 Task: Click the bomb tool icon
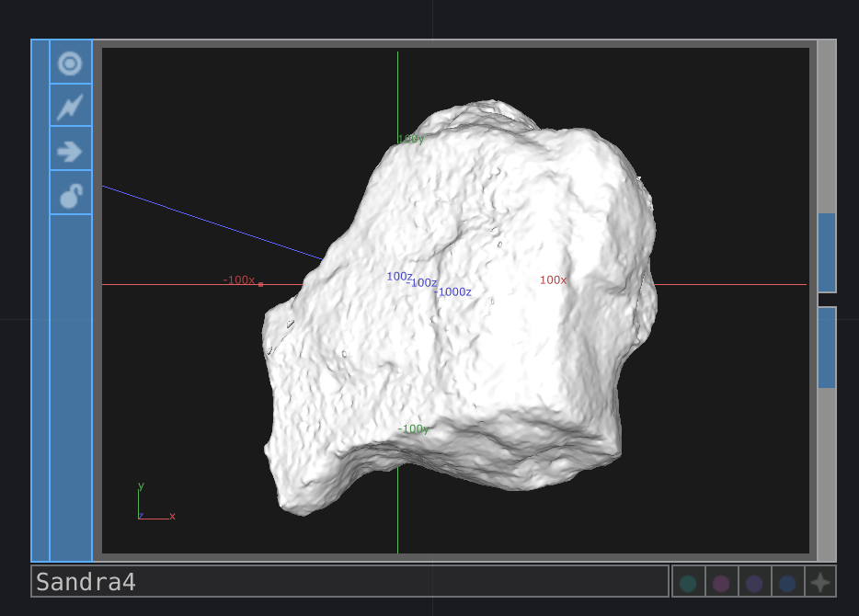(71, 194)
